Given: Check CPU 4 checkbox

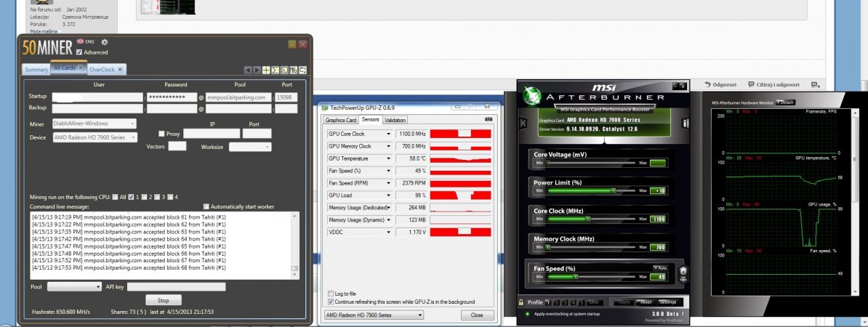Looking at the screenshot, I should pos(171,197).
